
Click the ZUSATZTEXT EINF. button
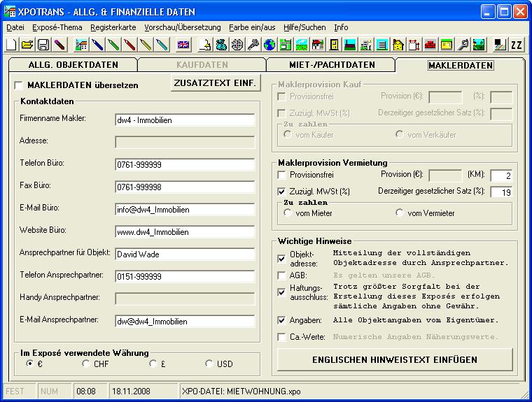coord(216,83)
